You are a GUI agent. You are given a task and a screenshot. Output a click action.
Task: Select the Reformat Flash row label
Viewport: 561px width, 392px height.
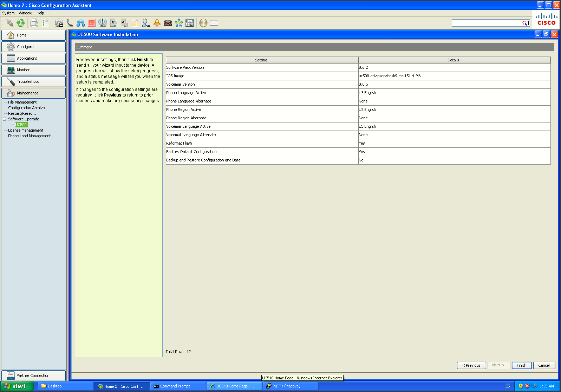coord(179,143)
